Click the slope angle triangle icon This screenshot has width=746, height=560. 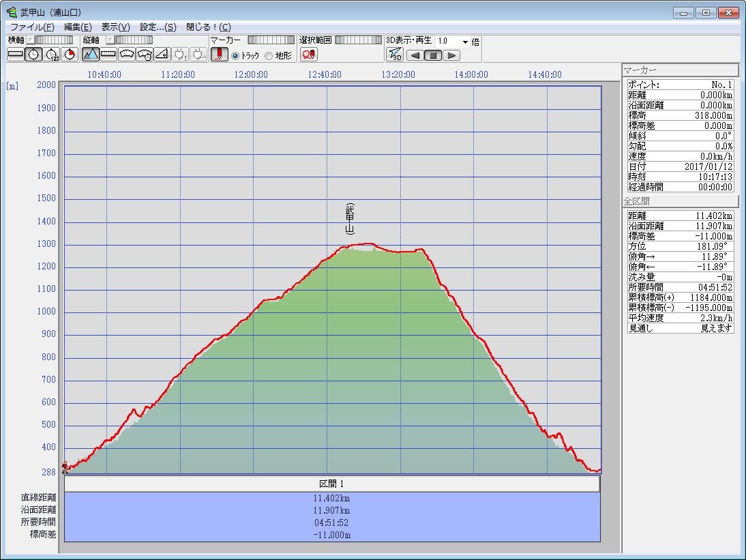pos(162,55)
